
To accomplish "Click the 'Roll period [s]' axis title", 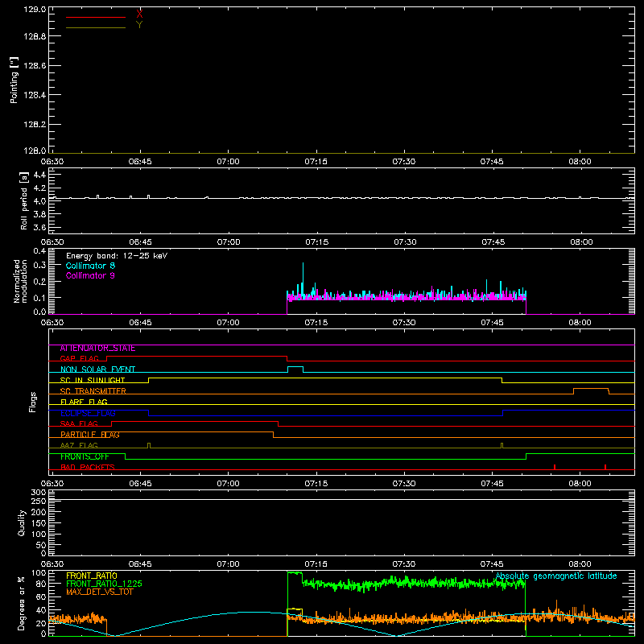I will point(24,200).
